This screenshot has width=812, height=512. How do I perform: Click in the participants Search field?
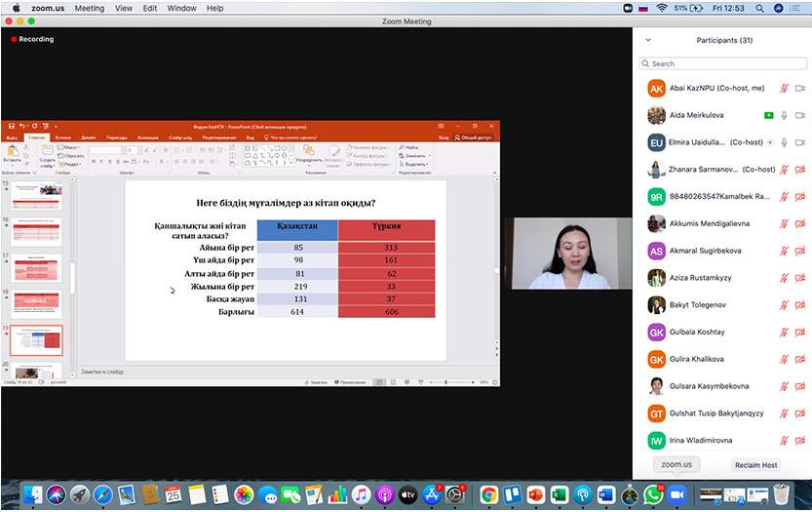click(x=722, y=63)
